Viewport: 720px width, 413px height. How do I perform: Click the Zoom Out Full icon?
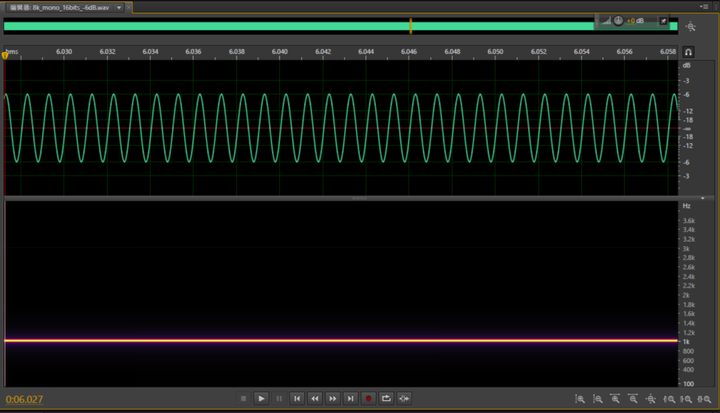pos(650,398)
